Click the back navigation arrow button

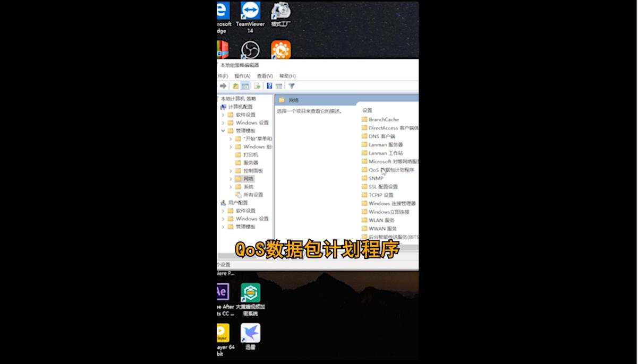click(218, 85)
